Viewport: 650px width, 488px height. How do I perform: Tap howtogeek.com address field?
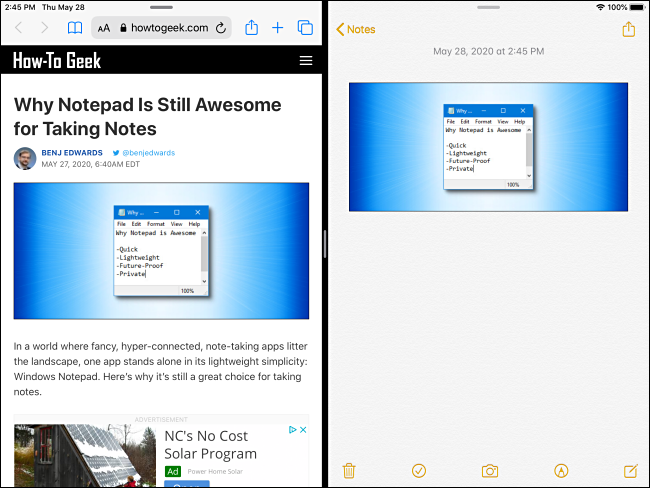(x=161, y=28)
